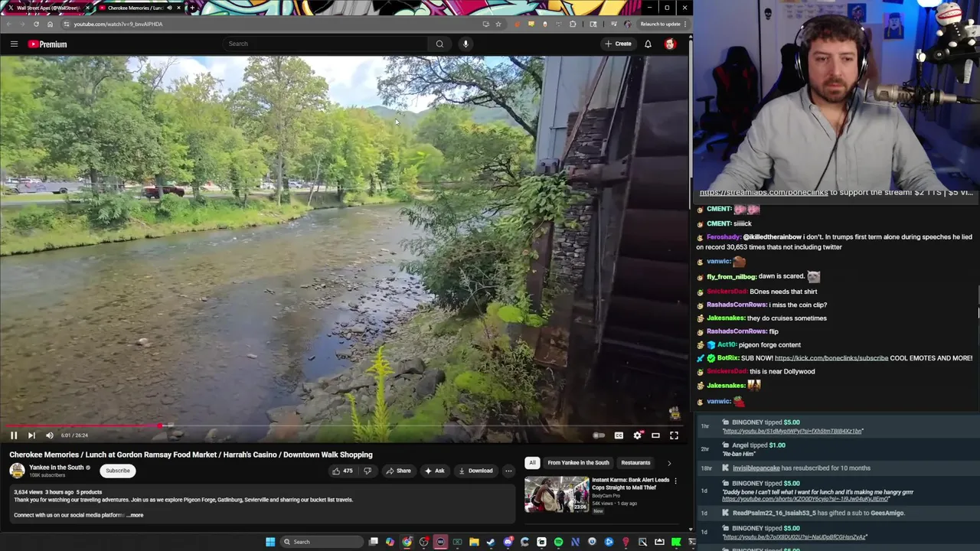Bookmark this page with the star
980x551 pixels.
tap(498, 24)
